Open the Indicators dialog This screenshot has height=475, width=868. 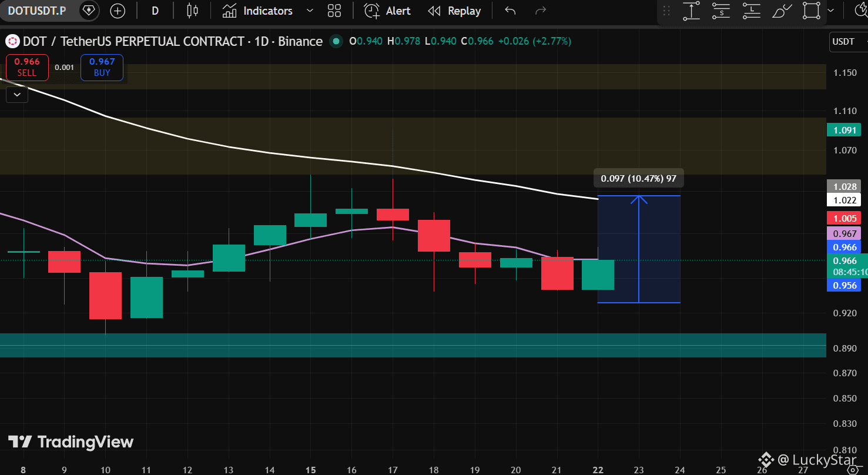click(259, 11)
